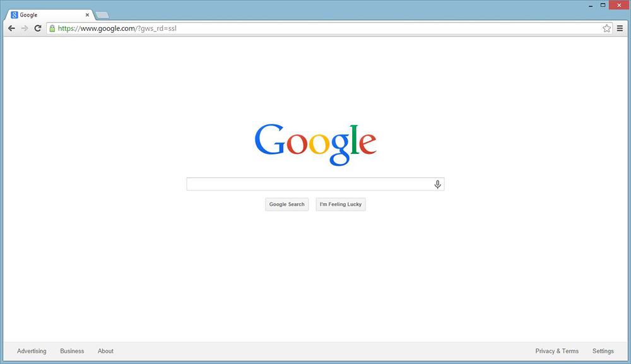Open a new tab
This screenshot has height=364, width=631.
(x=101, y=14)
